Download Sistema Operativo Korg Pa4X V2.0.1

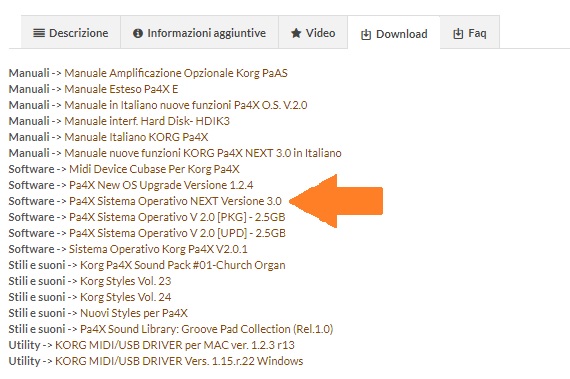(x=158, y=249)
